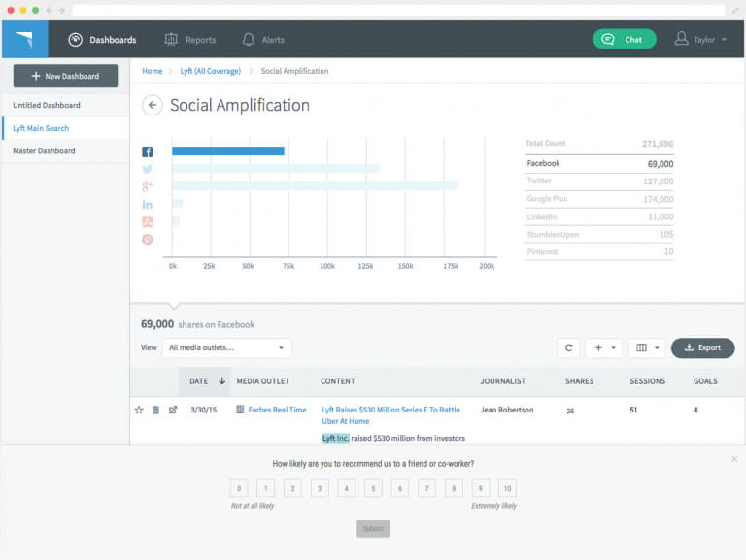Select the StumbleUpon icon in the chart
The width and height of the screenshot is (746, 560).
(x=148, y=222)
